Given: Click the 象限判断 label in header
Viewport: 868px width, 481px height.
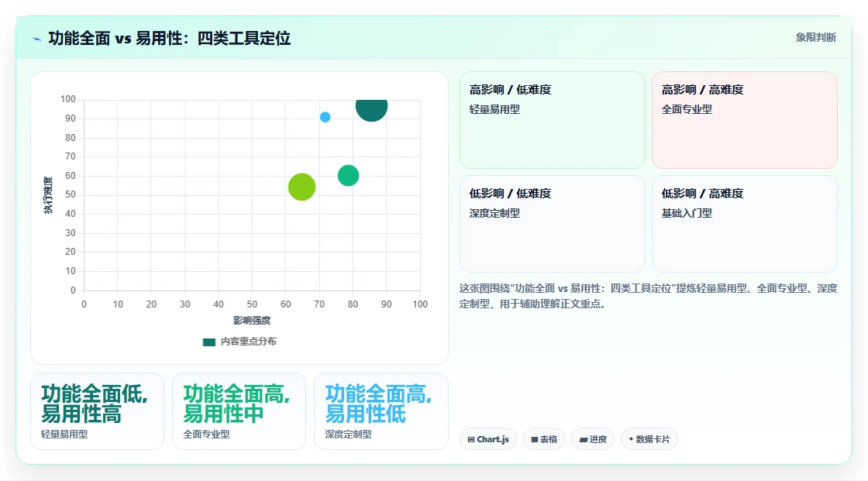Looking at the screenshot, I should [x=816, y=38].
